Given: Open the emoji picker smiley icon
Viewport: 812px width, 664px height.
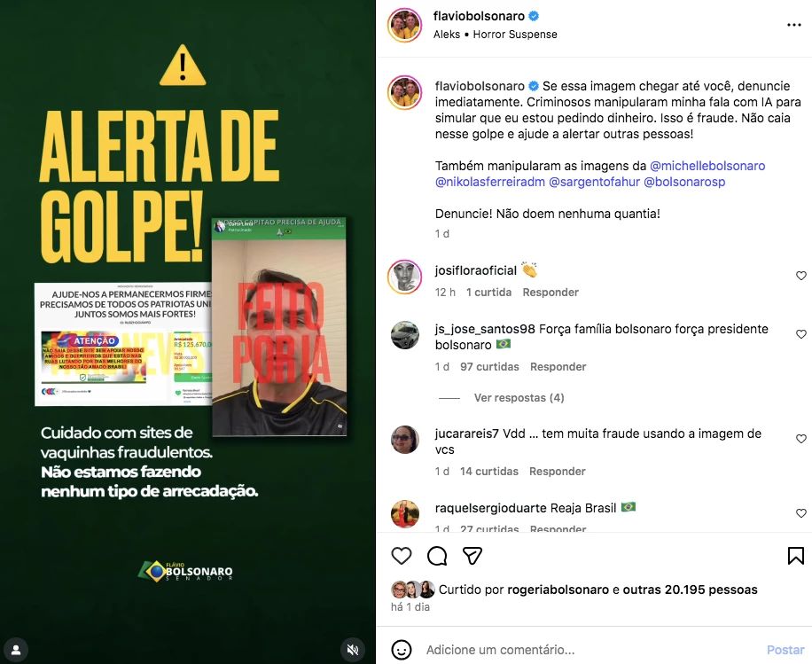Looking at the screenshot, I should [x=402, y=650].
